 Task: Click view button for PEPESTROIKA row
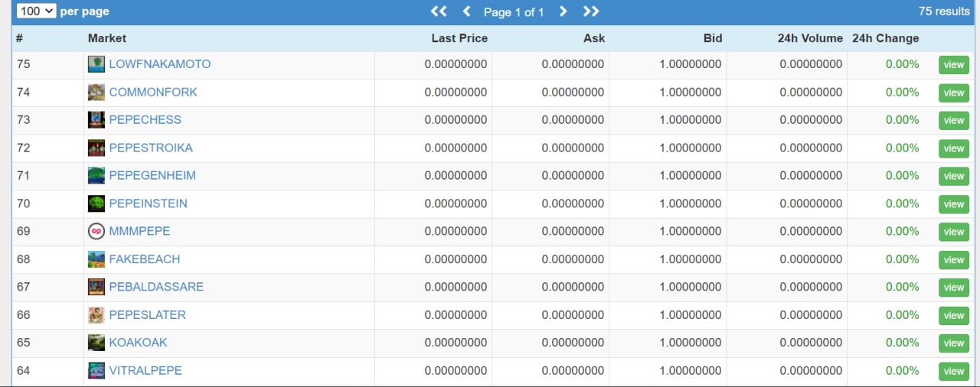click(954, 148)
